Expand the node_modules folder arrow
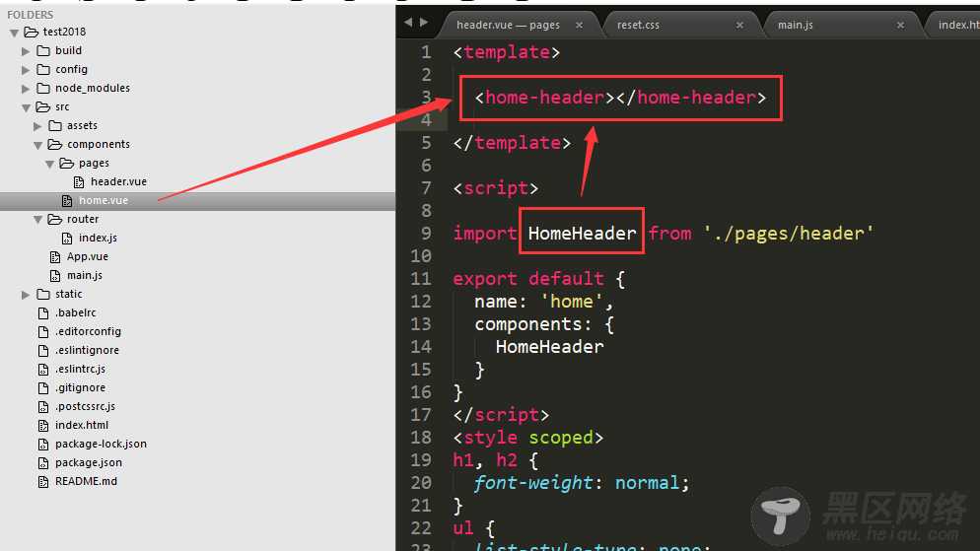This screenshot has width=980, height=551. [26, 89]
